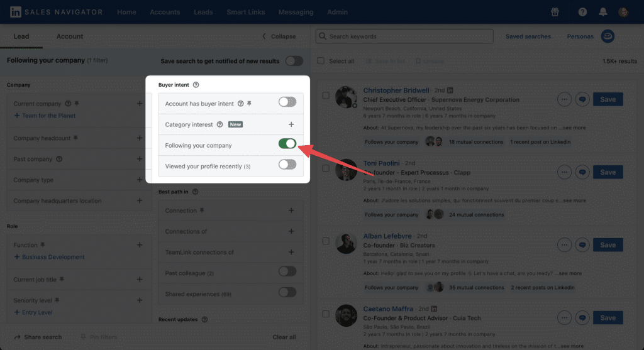The image size is (644, 350).
Task: Check the box for Alban Lefebvre
Action: pyautogui.click(x=326, y=241)
